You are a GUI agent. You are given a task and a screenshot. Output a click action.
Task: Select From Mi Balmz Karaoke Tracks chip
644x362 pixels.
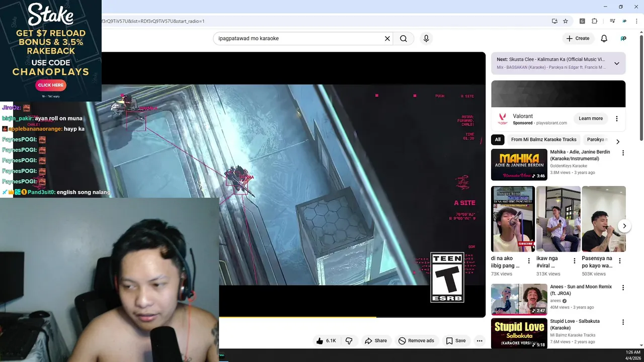pyautogui.click(x=544, y=140)
